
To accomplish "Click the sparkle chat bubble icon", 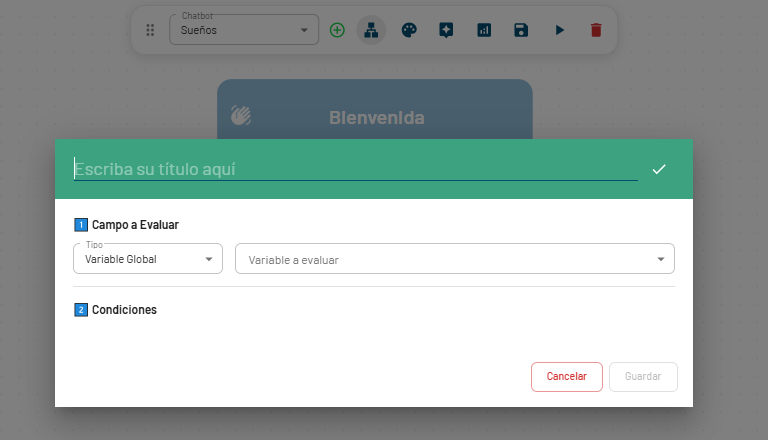I will (446, 30).
